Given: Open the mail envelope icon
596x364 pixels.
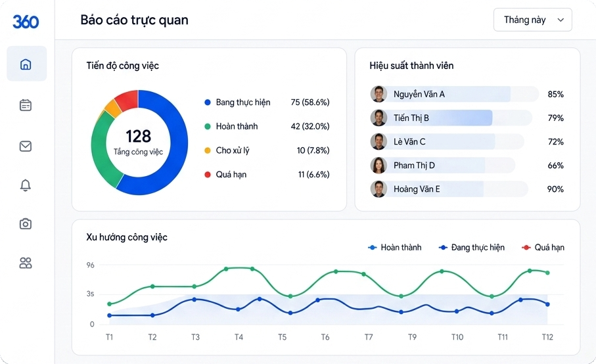Looking at the screenshot, I should (26, 147).
